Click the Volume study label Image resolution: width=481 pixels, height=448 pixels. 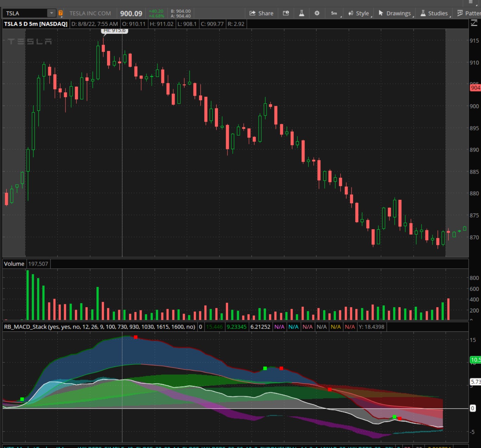tap(14, 264)
